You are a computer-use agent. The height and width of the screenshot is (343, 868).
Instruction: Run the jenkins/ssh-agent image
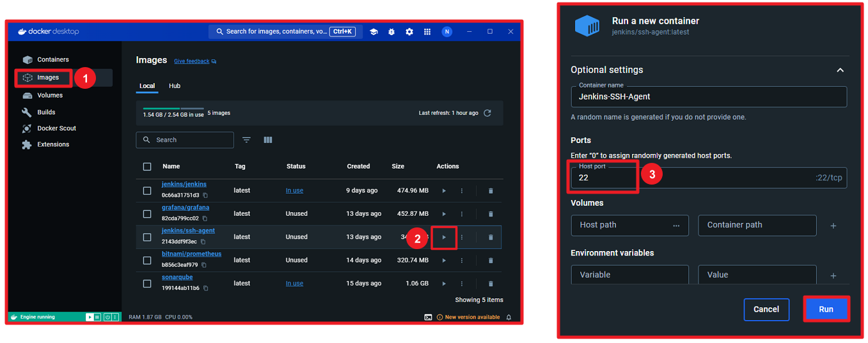[x=444, y=237]
